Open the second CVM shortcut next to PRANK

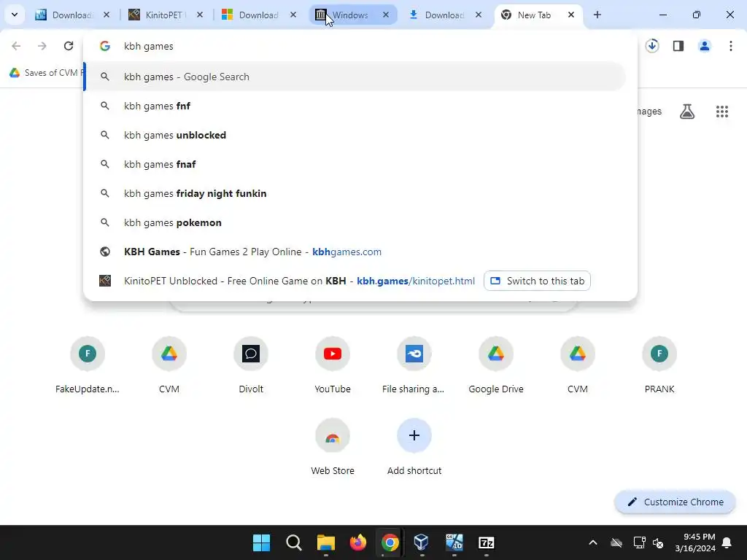click(x=578, y=366)
